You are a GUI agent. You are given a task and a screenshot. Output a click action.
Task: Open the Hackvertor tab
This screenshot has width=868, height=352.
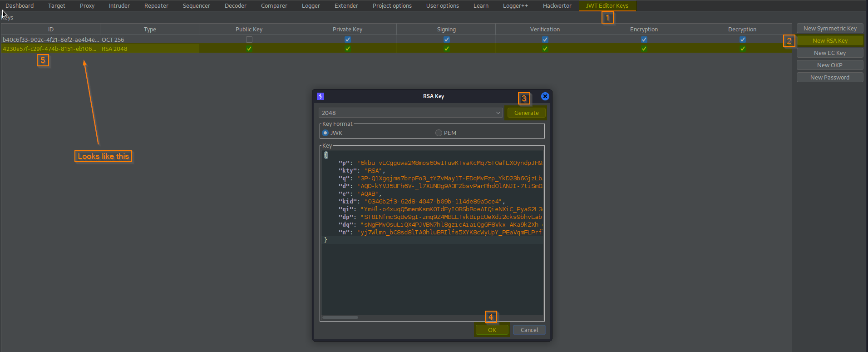tap(557, 6)
